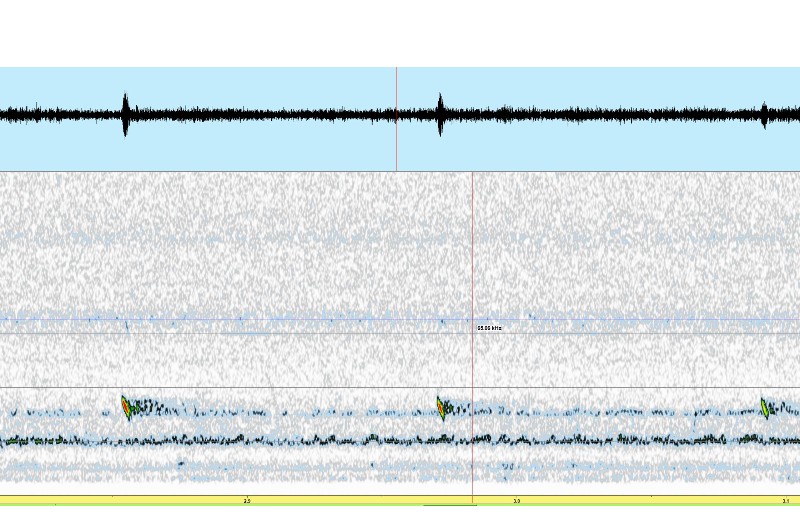Click the second colored bat call in the spectrogram
The height and width of the screenshot is (532, 800).
coord(441,406)
